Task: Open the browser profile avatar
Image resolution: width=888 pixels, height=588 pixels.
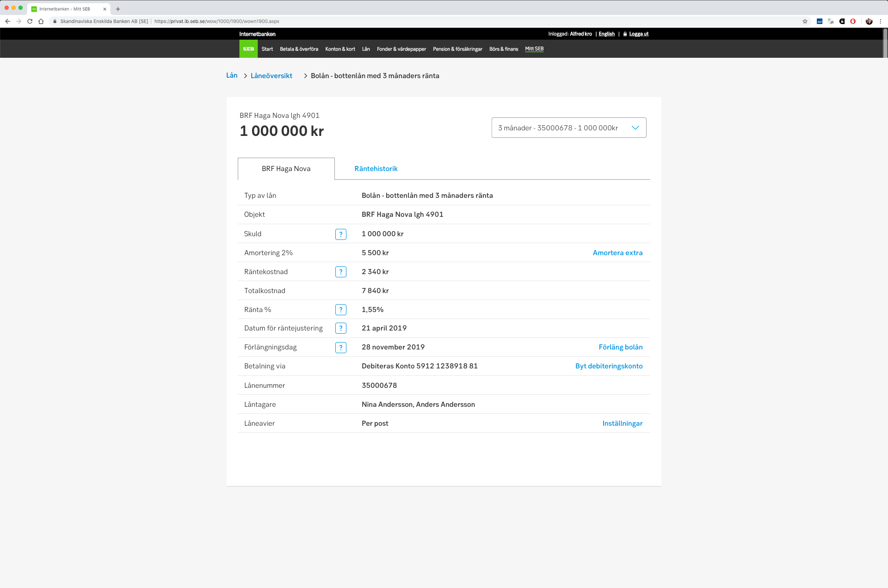Action: 869,21
